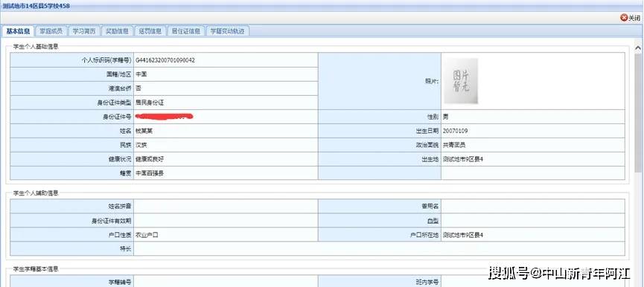Select the 居住证信息 tab
Image resolution: width=644 pixels, height=287 pixels.
[186, 31]
